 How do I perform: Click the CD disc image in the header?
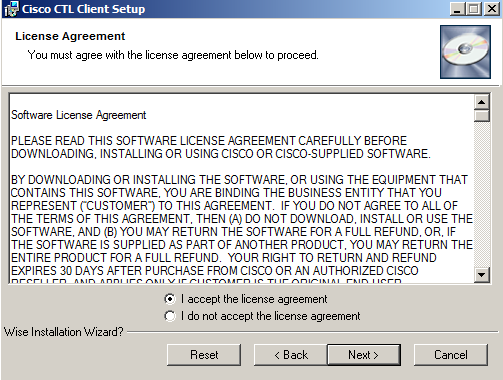465,52
